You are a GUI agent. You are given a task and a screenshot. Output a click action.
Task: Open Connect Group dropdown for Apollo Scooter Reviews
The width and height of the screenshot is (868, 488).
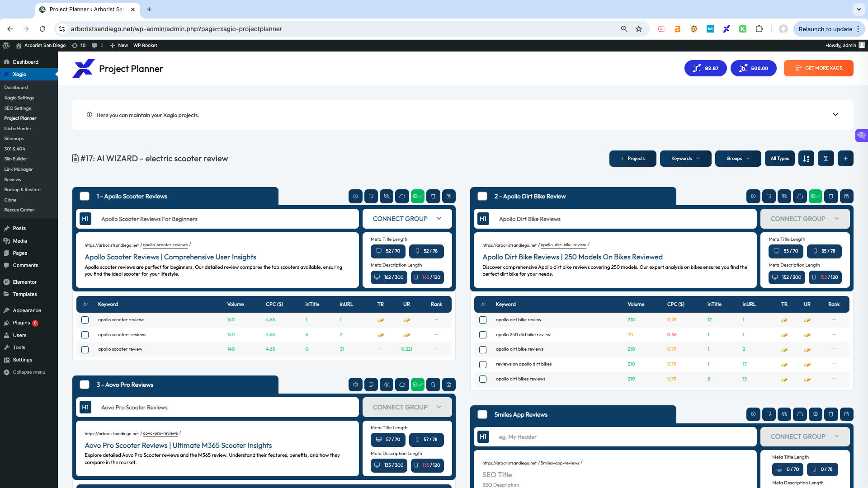tap(407, 219)
